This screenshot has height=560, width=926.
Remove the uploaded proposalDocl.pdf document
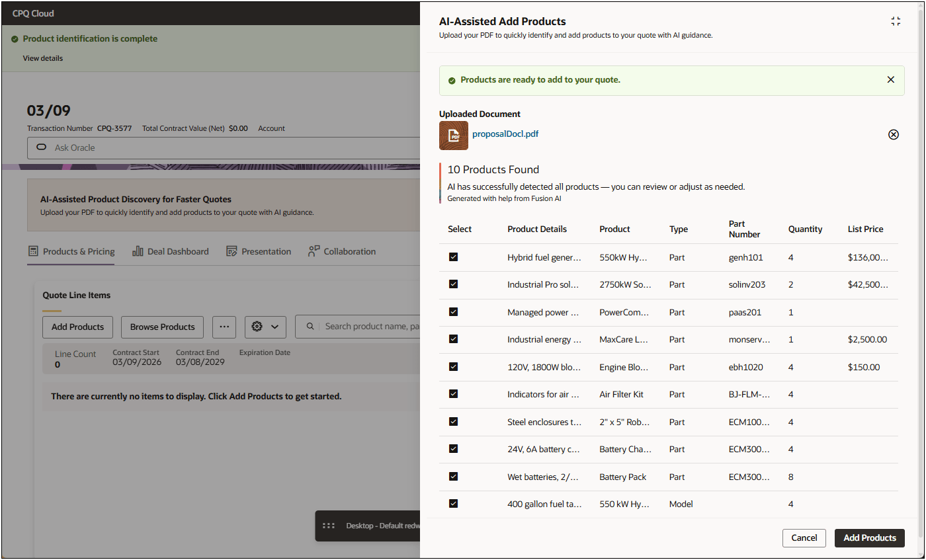tap(893, 135)
